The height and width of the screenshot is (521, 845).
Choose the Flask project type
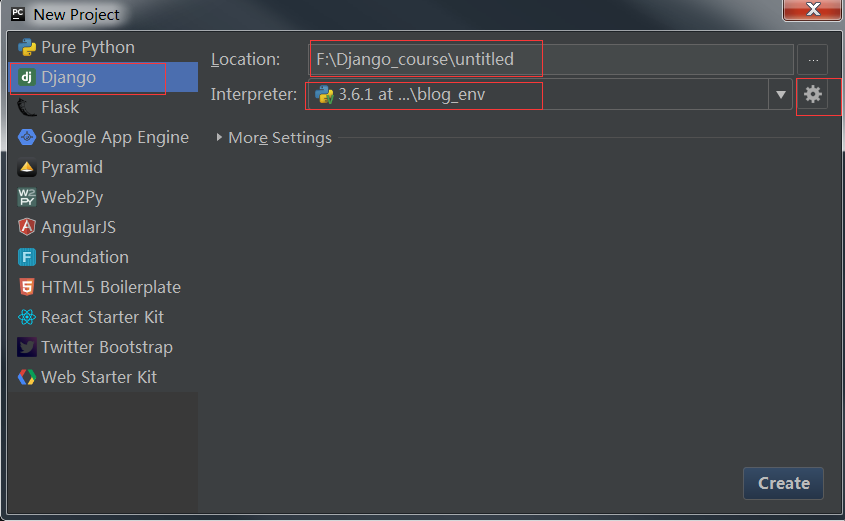coord(103,107)
